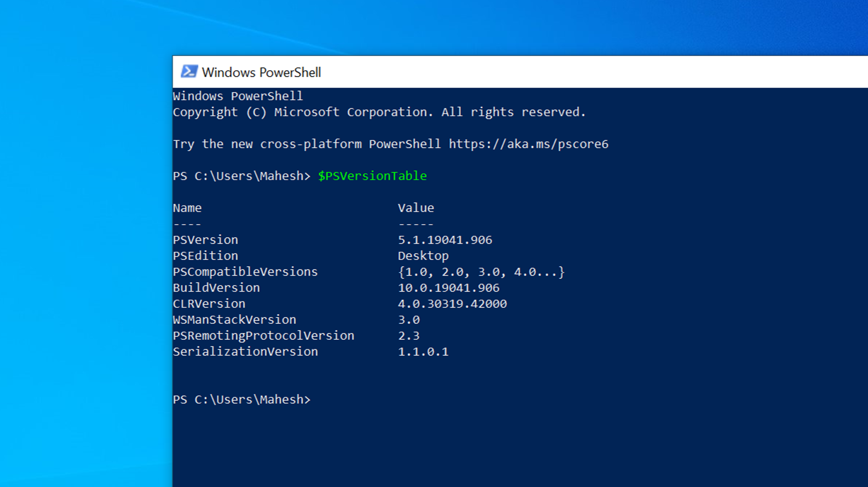The image size is (868, 487).
Task: Click the PSCompatibleVersions label
Action: tap(245, 271)
